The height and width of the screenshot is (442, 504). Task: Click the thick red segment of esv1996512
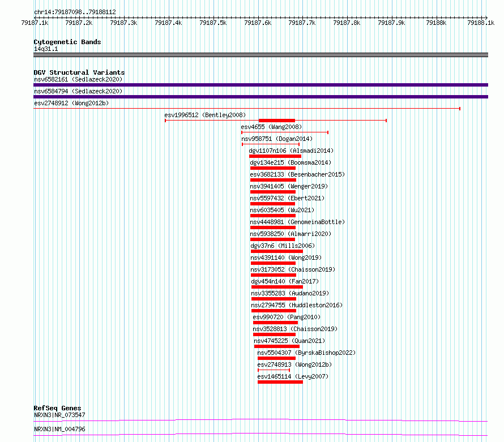point(277,121)
